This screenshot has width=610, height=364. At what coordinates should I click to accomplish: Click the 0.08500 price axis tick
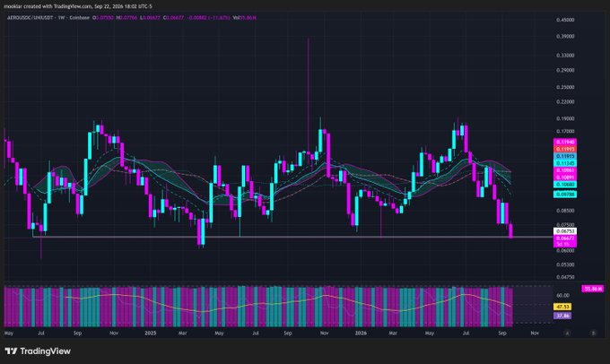pos(565,211)
